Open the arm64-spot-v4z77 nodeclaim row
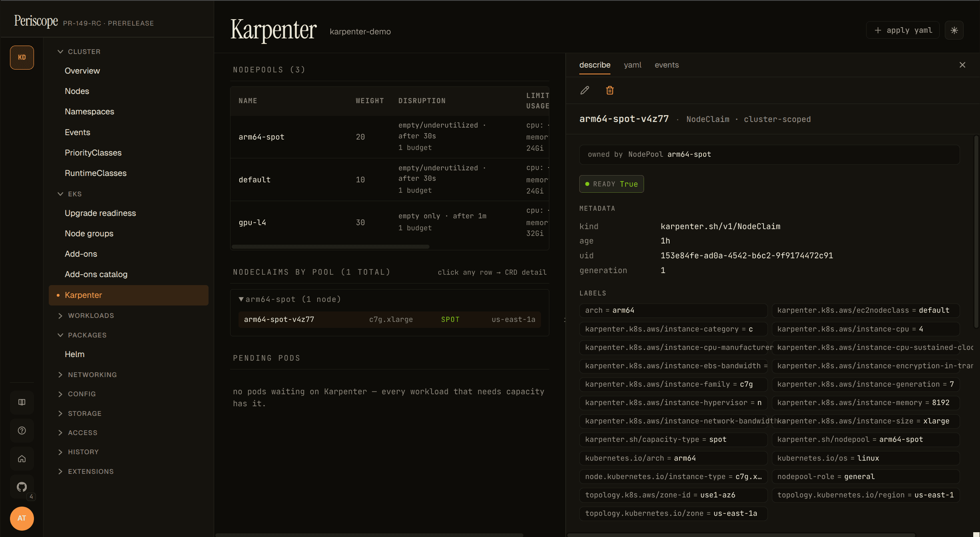Screen dimensions: 980x537 pyautogui.click(x=390, y=319)
